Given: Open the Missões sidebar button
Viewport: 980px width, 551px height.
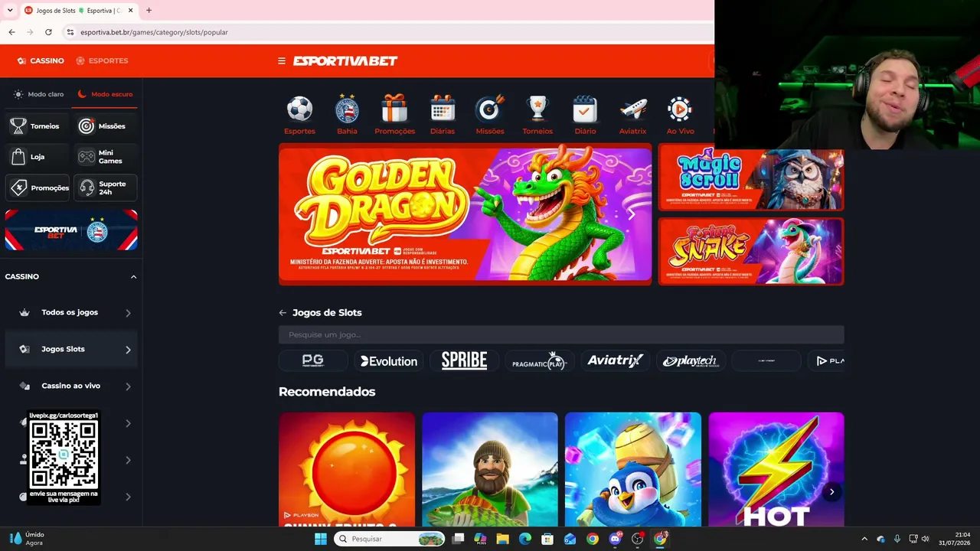Looking at the screenshot, I should pyautogui.click(x=105, y=126).
